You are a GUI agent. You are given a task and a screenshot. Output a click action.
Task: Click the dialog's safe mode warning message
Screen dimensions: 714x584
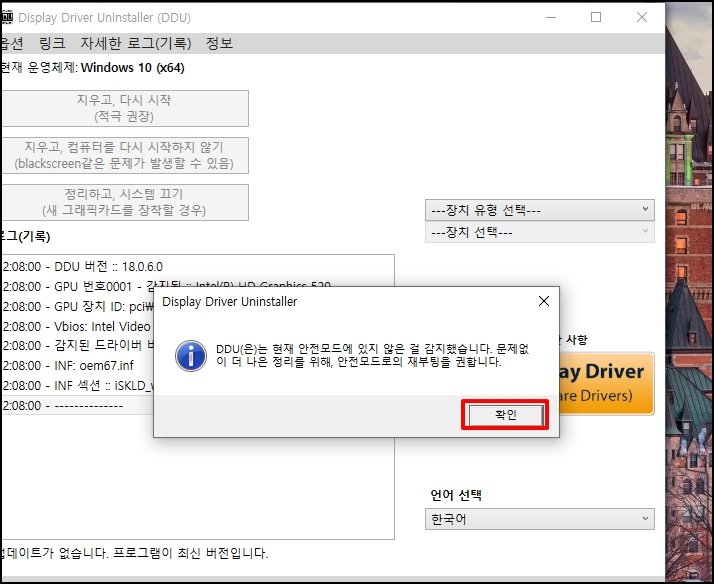pos(372,355)
